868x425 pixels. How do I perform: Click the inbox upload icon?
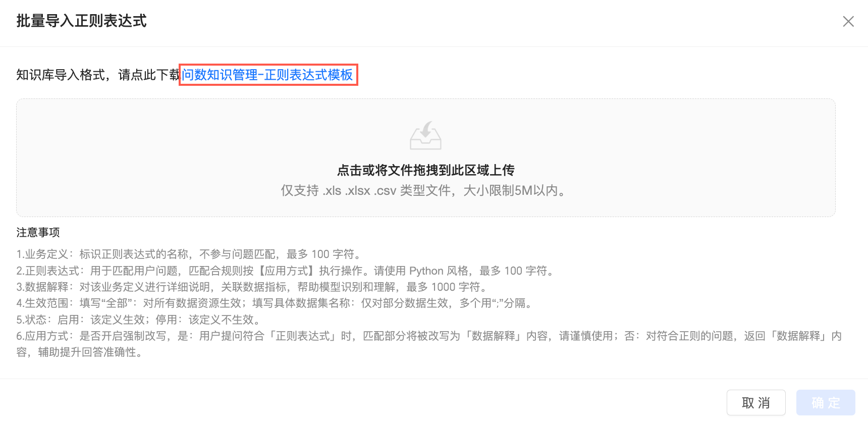pos(425,135)
